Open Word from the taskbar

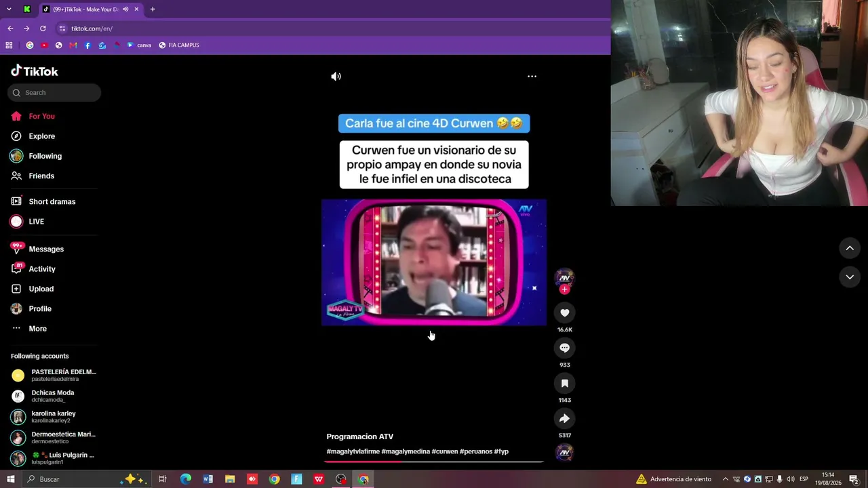tap(208, 479)
